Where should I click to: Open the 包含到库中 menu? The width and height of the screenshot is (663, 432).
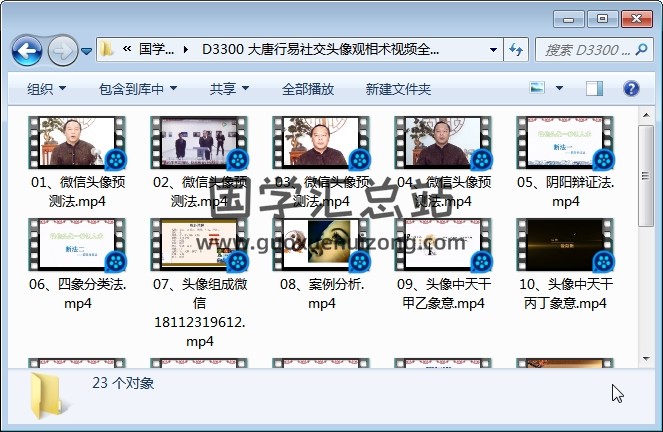click(139, 89)
